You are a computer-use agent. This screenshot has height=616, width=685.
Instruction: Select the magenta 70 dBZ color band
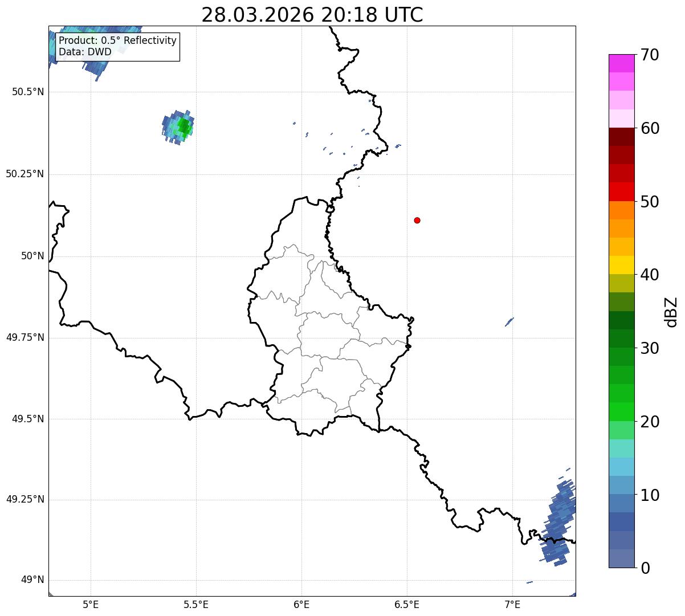621,63
